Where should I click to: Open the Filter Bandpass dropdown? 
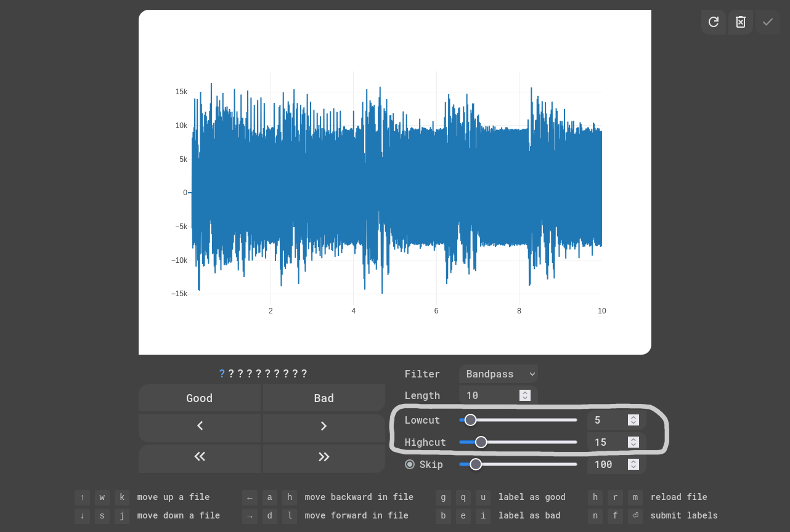point(499,374)
